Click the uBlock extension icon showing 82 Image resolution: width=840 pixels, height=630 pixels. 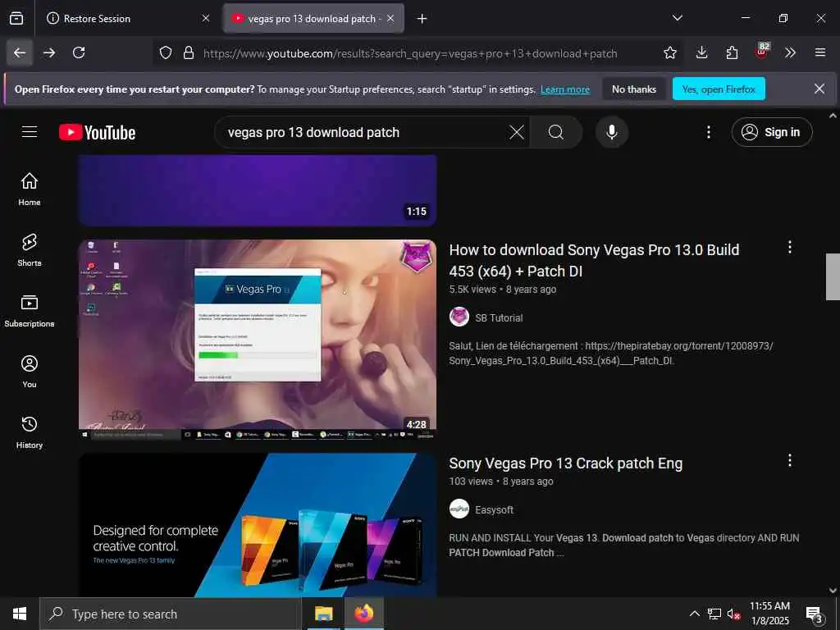[762, 52]
